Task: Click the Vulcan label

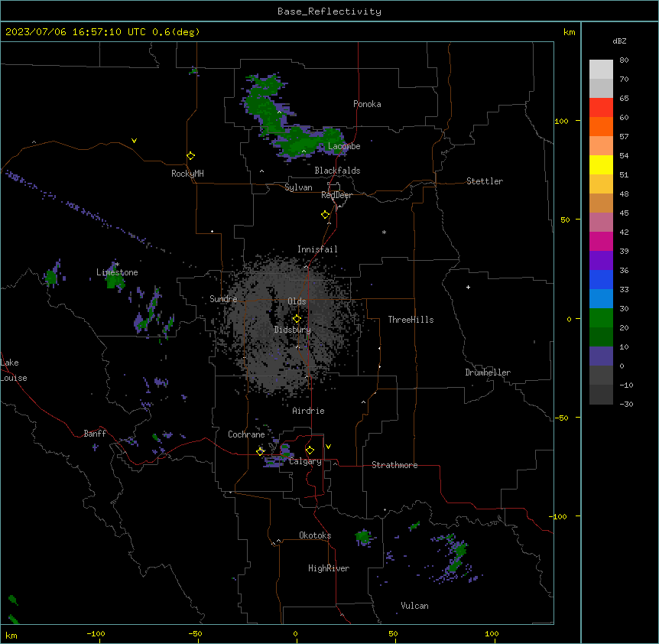Action: [x=414, y=606]
